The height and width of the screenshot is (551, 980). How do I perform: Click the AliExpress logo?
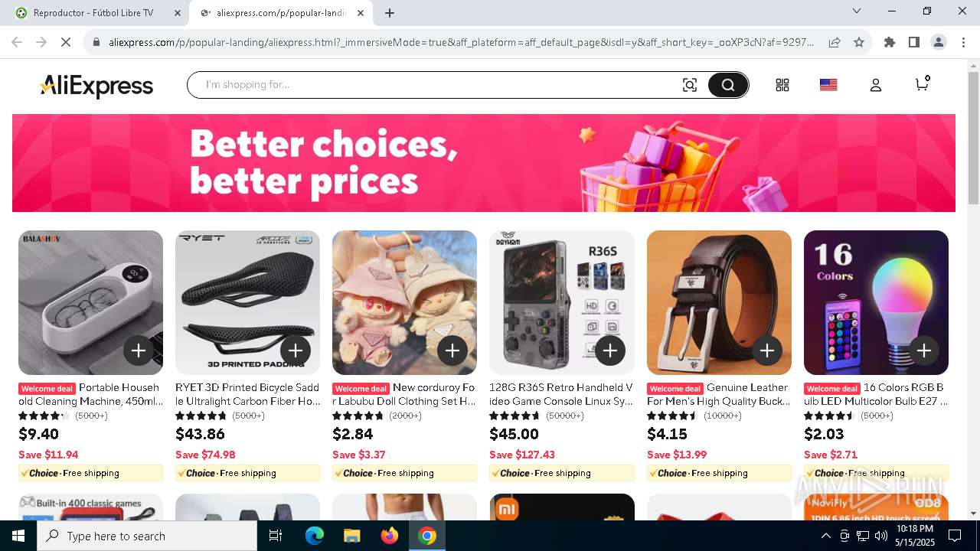[96, 86]
